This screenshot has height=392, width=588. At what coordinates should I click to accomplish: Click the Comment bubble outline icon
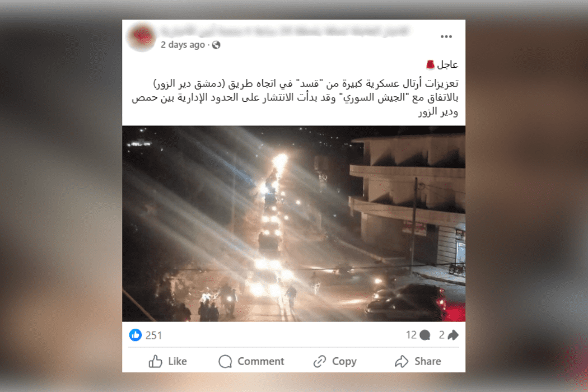click(x=225, y=361)
